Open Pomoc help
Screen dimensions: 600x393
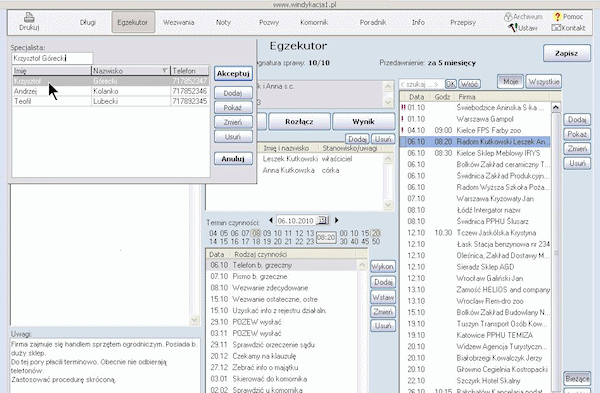tap(568, 17)
